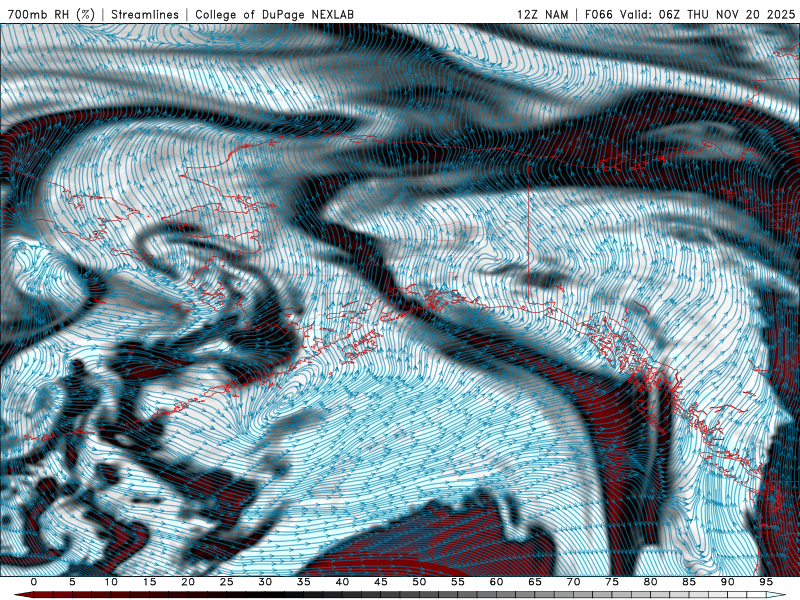Select the "60" color scale label
This screenshot has height=600, width=800.
pyautogui.click(x=496, y=582)
